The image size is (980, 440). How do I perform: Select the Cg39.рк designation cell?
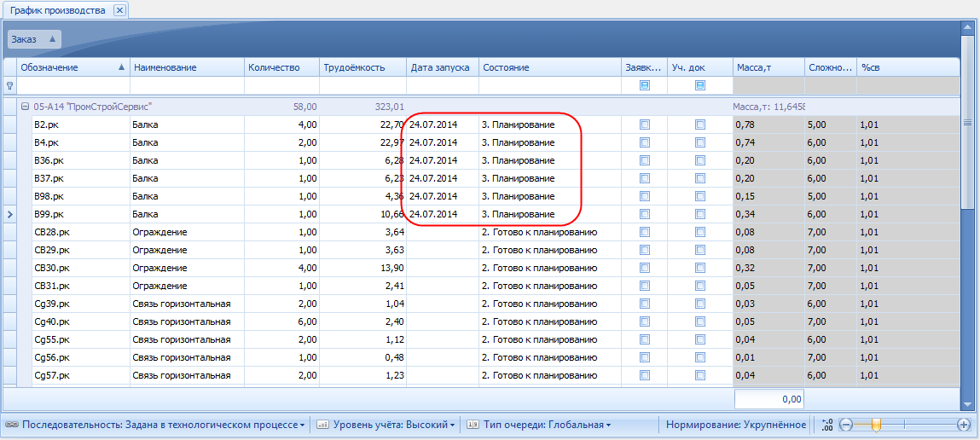[x=81, y=304]
